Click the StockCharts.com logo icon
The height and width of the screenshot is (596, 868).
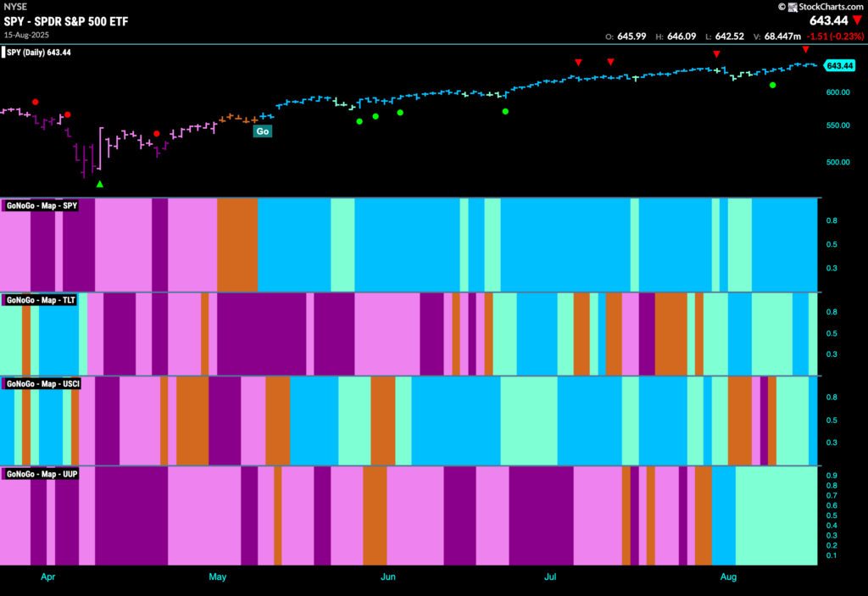point(793,7)
